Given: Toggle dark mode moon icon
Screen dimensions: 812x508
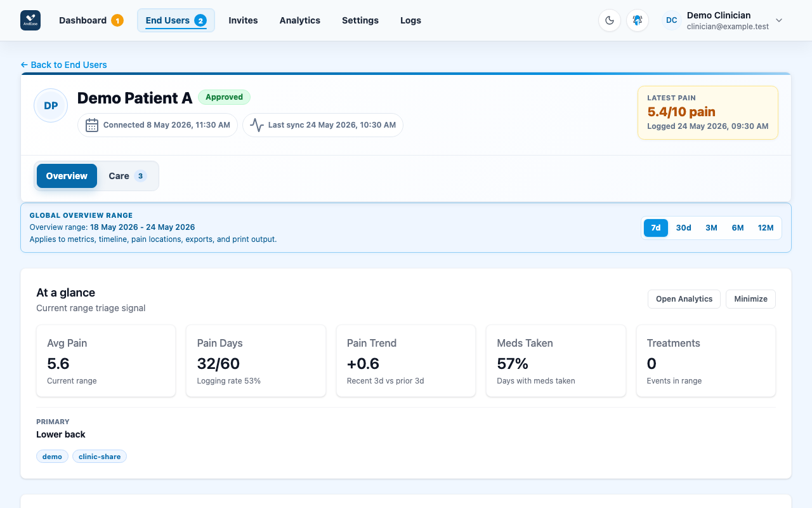Looking at the screenshot, I should 610,20.
